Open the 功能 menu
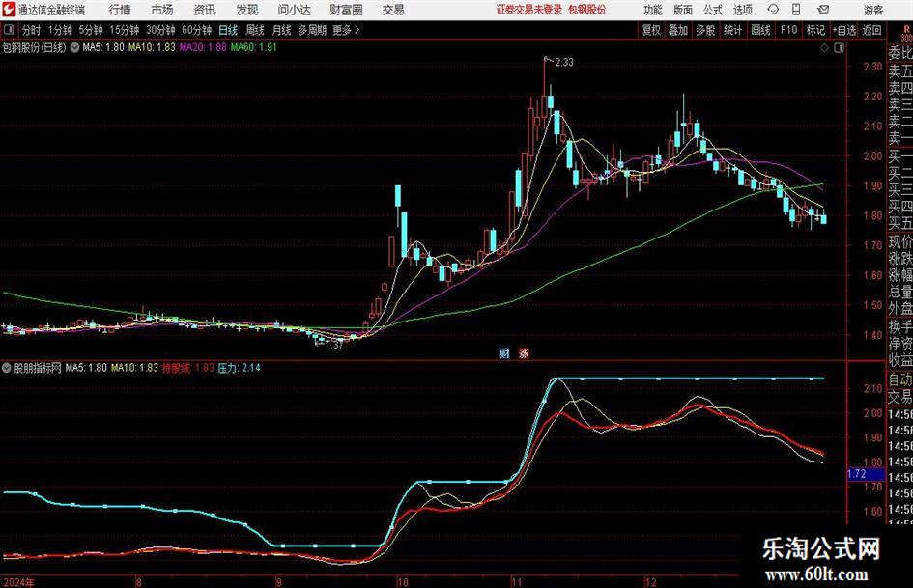Image resolution: width=913 pixels, height=588 pixels. click(653, 10)
